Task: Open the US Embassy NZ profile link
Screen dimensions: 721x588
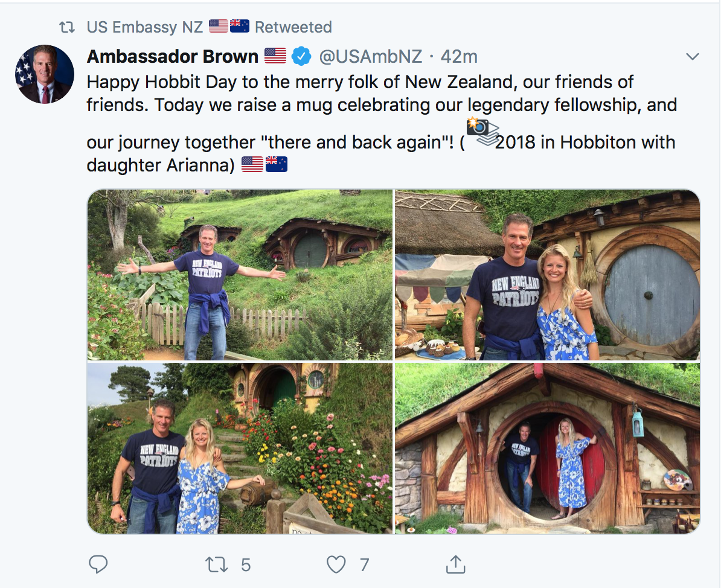Action: [x=145, y=27]
